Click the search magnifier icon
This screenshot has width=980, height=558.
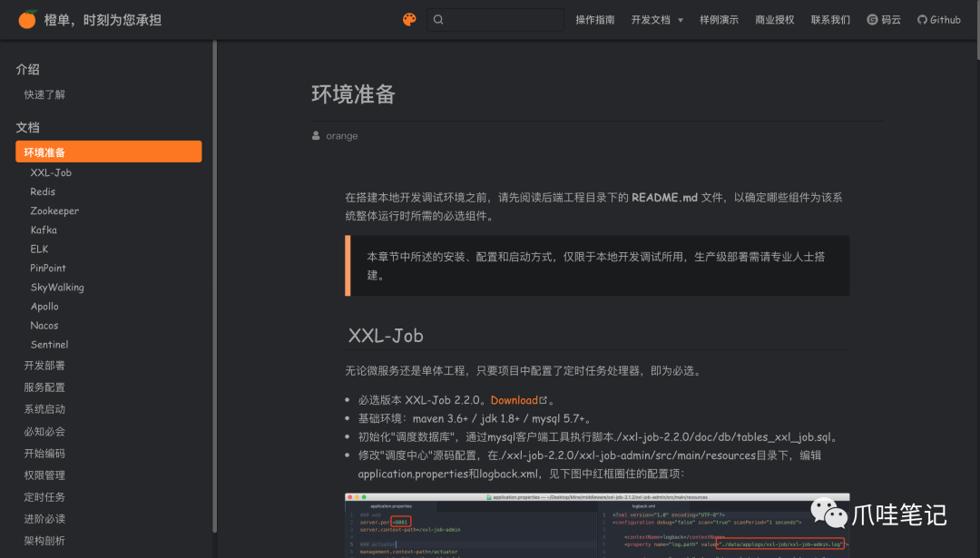(438, 19)
